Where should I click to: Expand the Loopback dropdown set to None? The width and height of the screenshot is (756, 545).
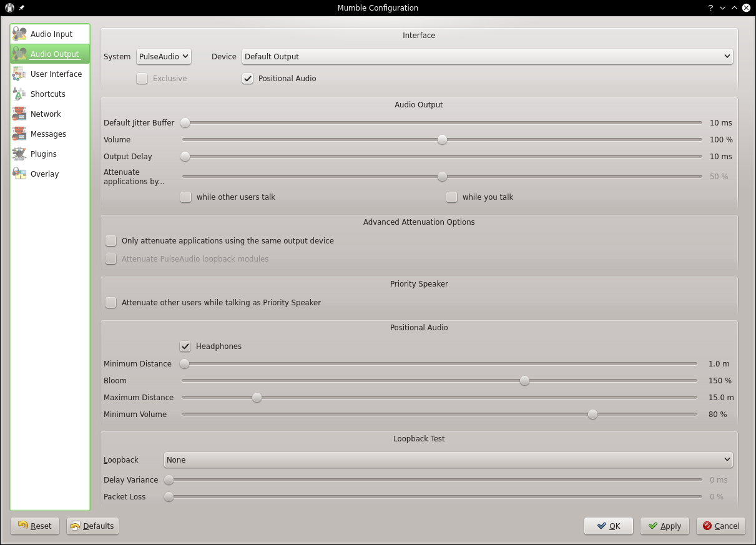click(449, 459)
